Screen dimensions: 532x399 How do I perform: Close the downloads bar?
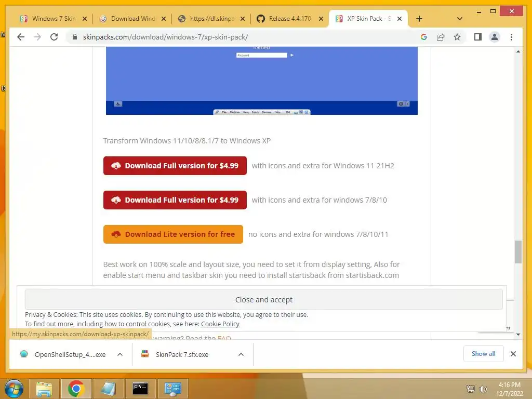[513, 354]
